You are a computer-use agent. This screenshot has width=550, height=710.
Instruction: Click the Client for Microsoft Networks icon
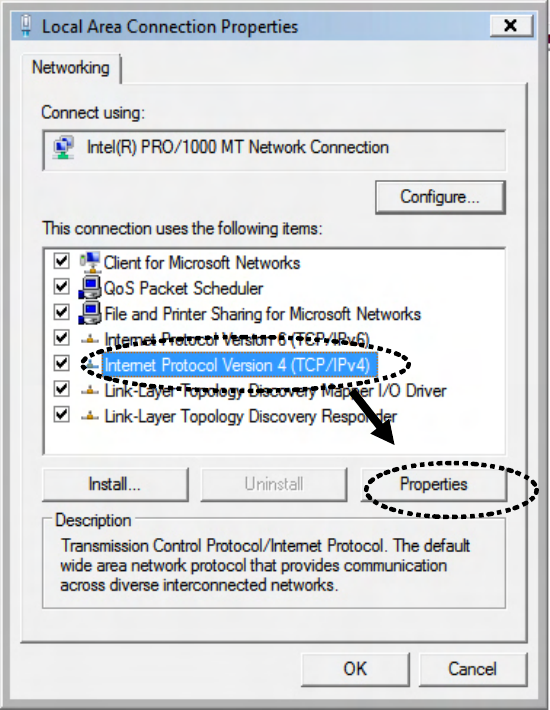coord(90,262)
